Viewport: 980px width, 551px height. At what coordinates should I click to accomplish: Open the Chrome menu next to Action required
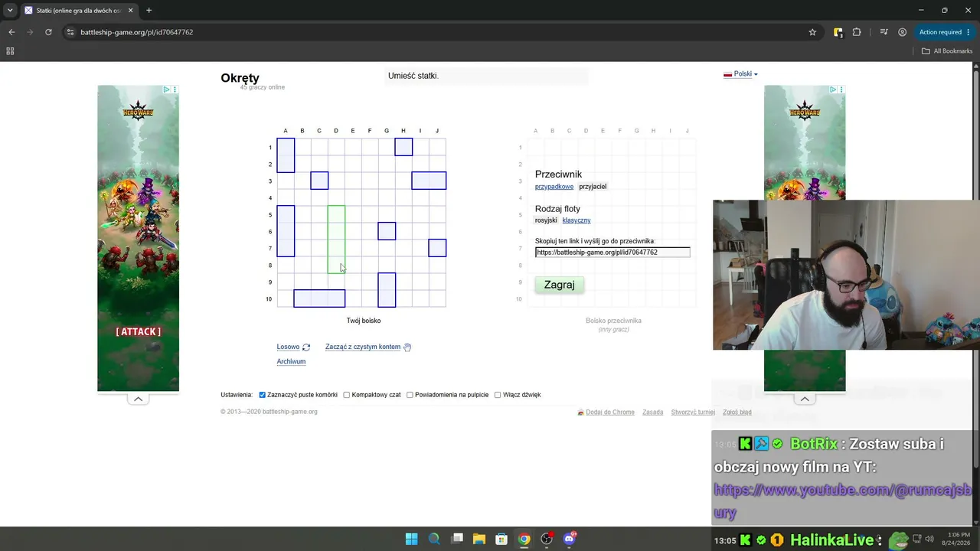[969, 32]
